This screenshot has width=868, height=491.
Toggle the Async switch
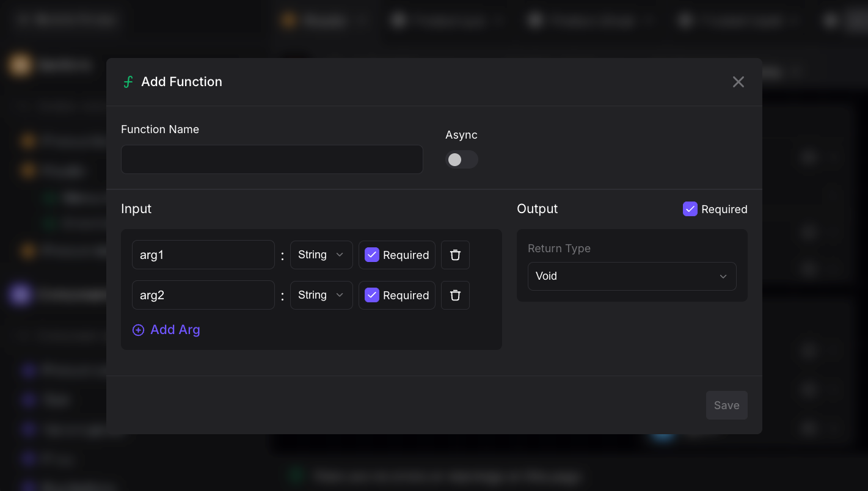pyautogui.click(x=461, y=159)
